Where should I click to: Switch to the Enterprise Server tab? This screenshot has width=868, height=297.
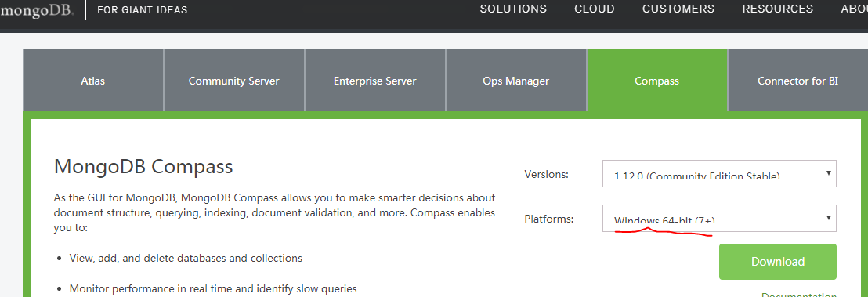(374, 81)
